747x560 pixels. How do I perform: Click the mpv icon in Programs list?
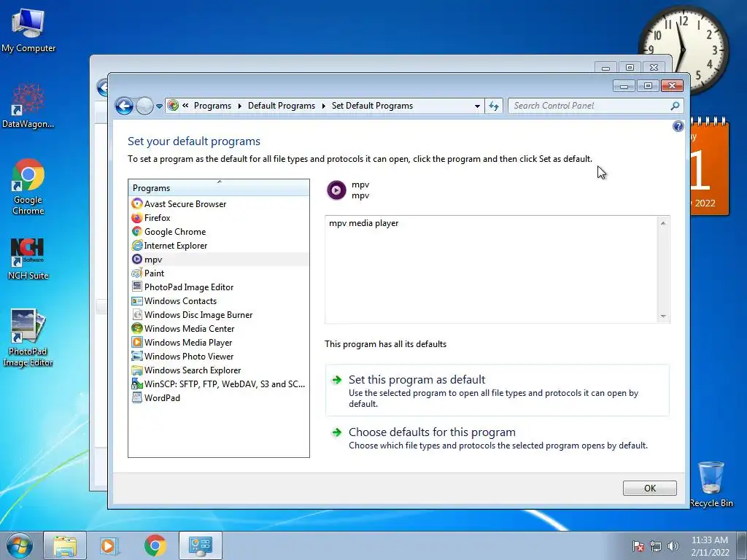coord(137,259)
